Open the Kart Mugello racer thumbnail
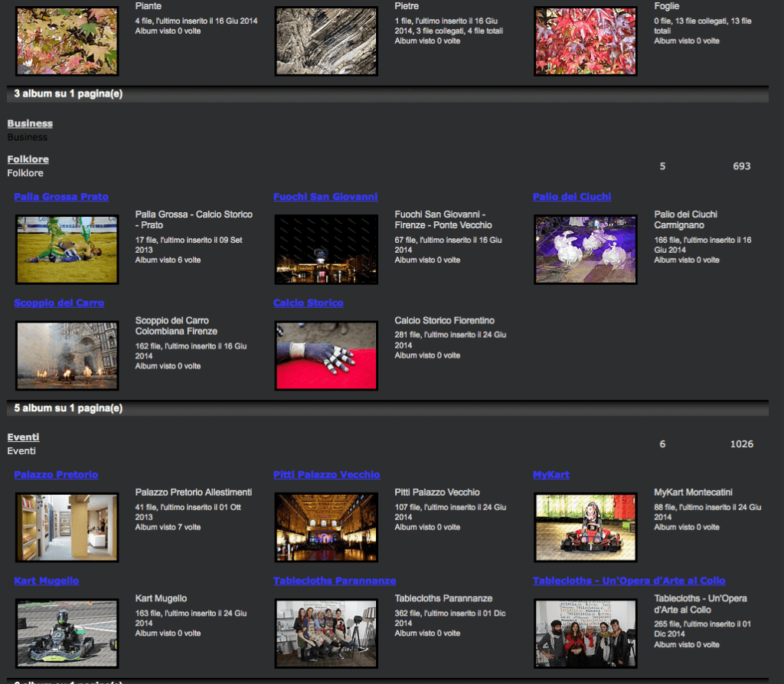784x684 pixels. pyautogui.click(x=67, y=633)
